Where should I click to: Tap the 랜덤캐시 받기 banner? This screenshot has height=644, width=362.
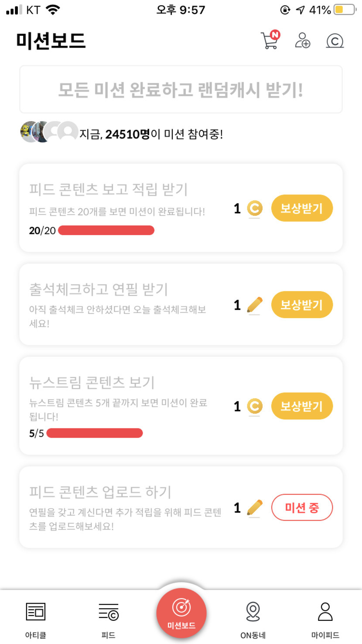(181, 89)
